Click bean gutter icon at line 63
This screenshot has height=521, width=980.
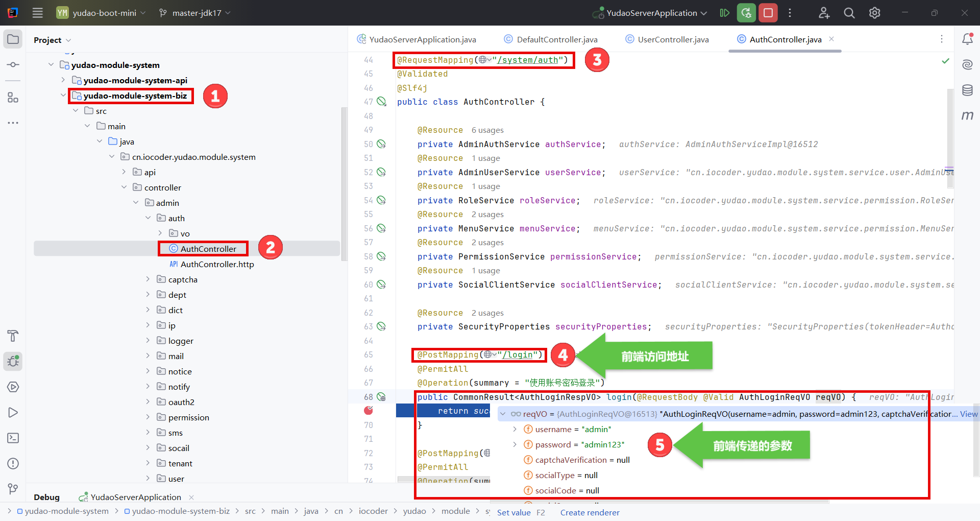click(381, 326)
